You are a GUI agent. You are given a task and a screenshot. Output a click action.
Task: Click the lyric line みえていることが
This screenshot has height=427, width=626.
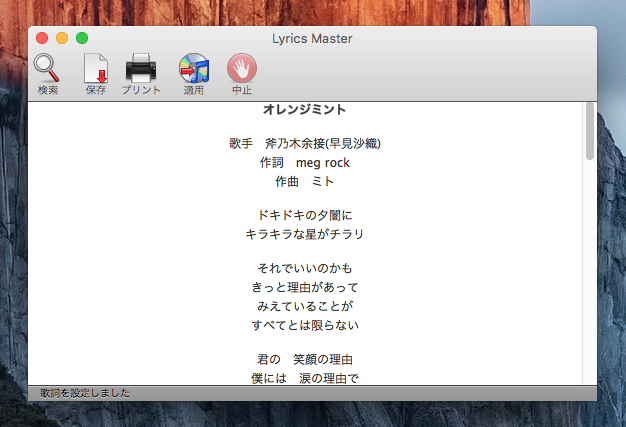[x=305, y=306]
